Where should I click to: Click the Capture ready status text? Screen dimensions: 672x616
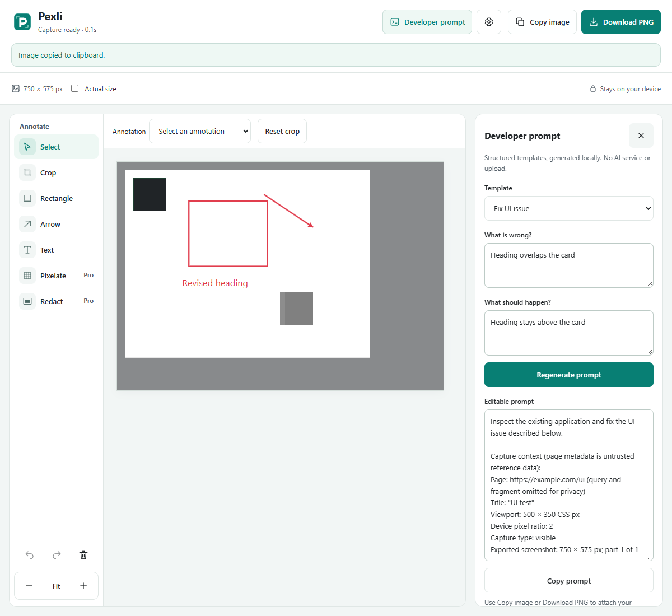pos(67,30)
